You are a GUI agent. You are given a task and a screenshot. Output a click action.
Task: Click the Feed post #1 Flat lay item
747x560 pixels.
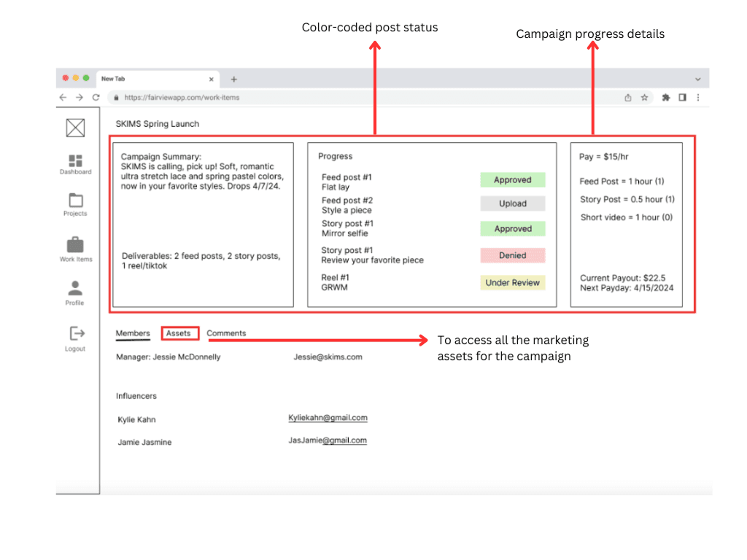[x=347, y=182]
